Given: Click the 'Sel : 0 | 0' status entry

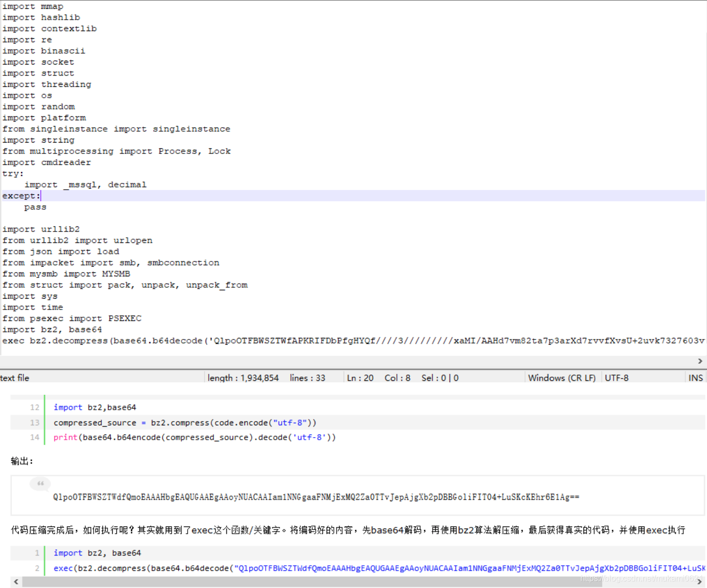Looking at the screenshot, I should point(440,378).
